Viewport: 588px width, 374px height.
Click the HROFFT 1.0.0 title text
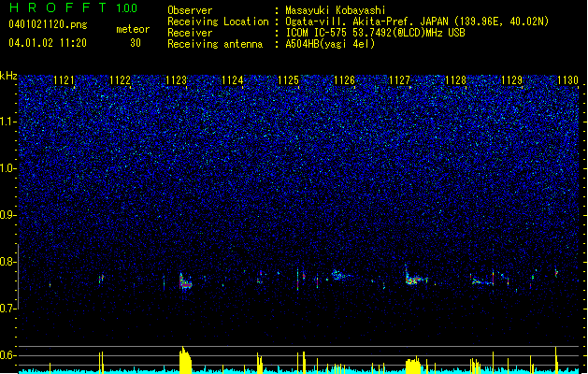74,7
